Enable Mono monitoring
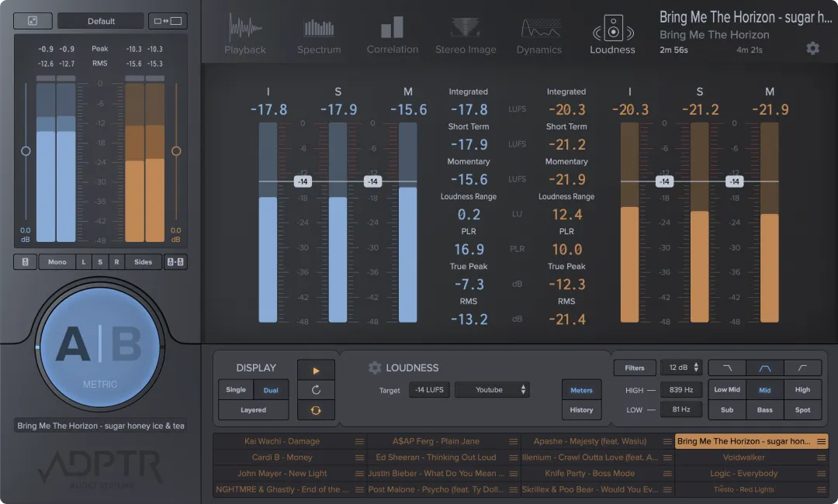Viewport: 838px width, 504px height. click(x=57, y=261)
